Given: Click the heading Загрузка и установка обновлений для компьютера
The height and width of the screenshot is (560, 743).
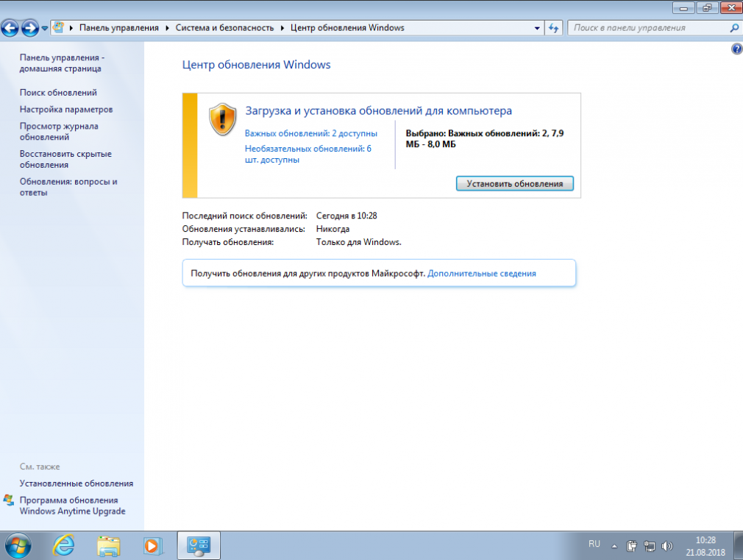Looking at the screenshot, I should pos(379,111).
